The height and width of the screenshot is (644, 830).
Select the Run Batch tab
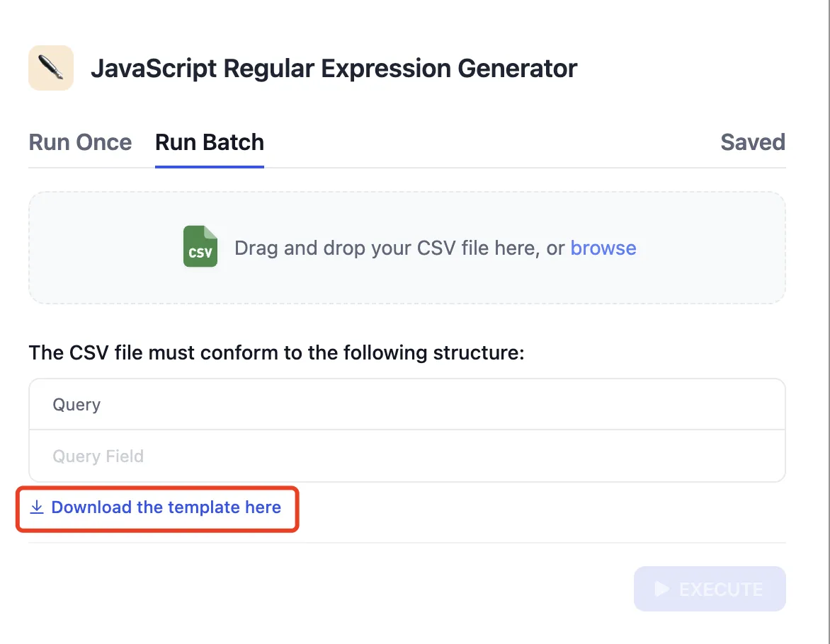tap(210, 142)
